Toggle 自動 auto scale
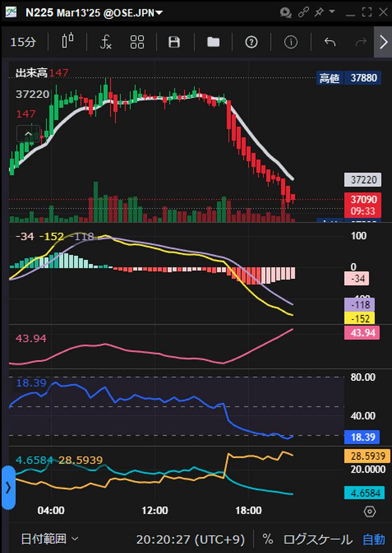This screenshot has height=553, width=392. (373, 539)
